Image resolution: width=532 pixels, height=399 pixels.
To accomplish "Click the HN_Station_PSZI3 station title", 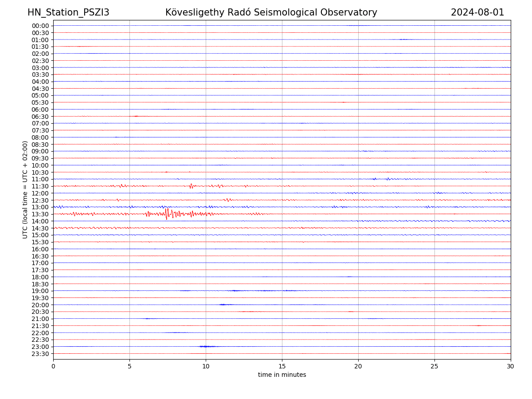I will 68,12.
